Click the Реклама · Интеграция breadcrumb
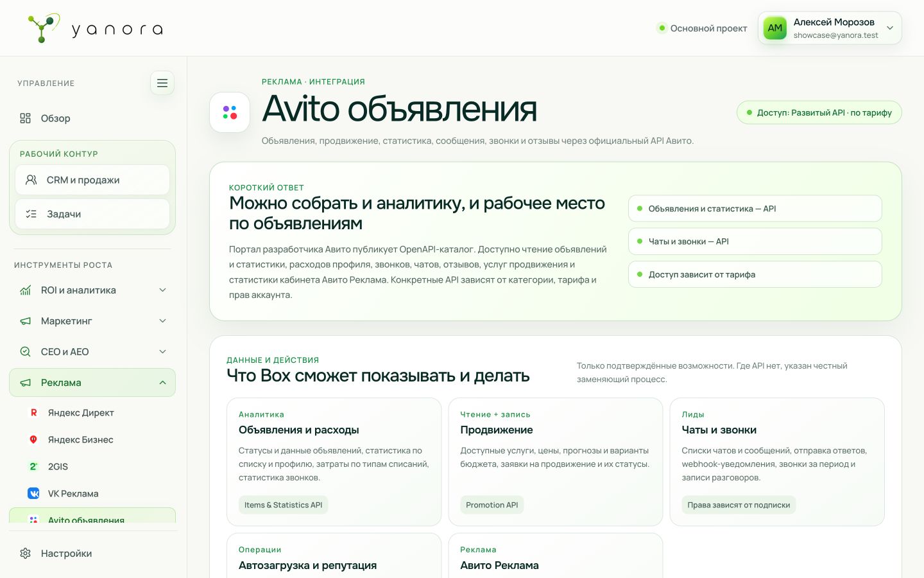 click(x=313, y=82)
